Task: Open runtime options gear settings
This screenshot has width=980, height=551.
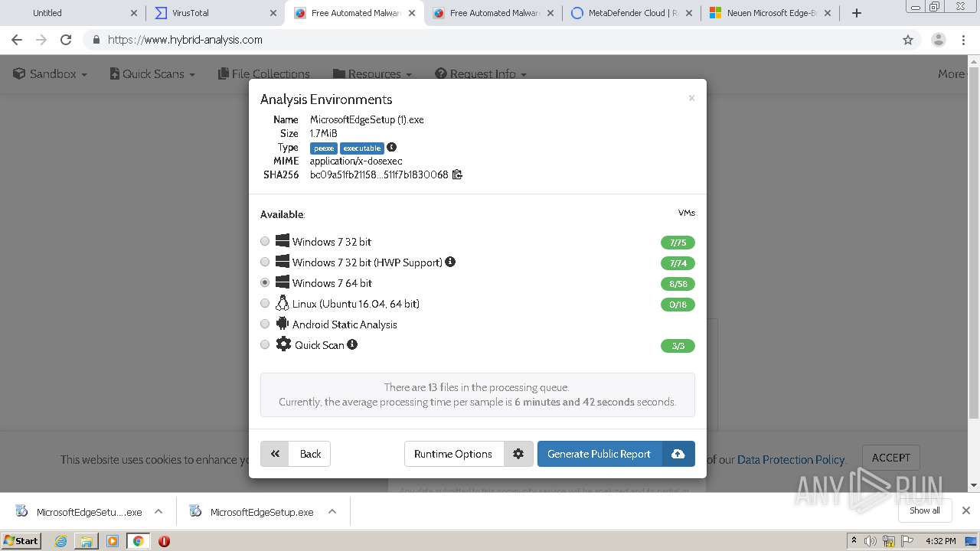Action: [518, 454]
